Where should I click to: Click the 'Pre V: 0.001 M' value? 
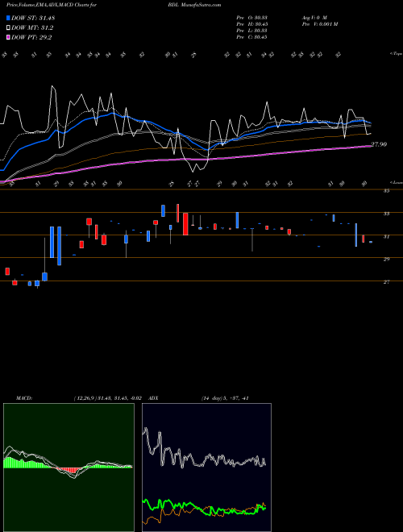(319, 24)
